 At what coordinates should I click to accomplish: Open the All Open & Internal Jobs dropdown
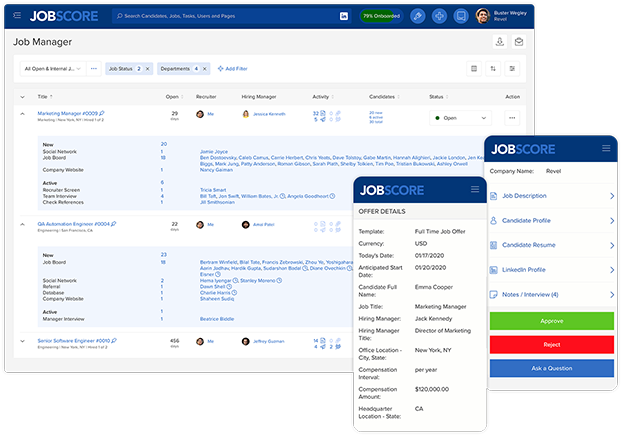(x=53, y=69)
